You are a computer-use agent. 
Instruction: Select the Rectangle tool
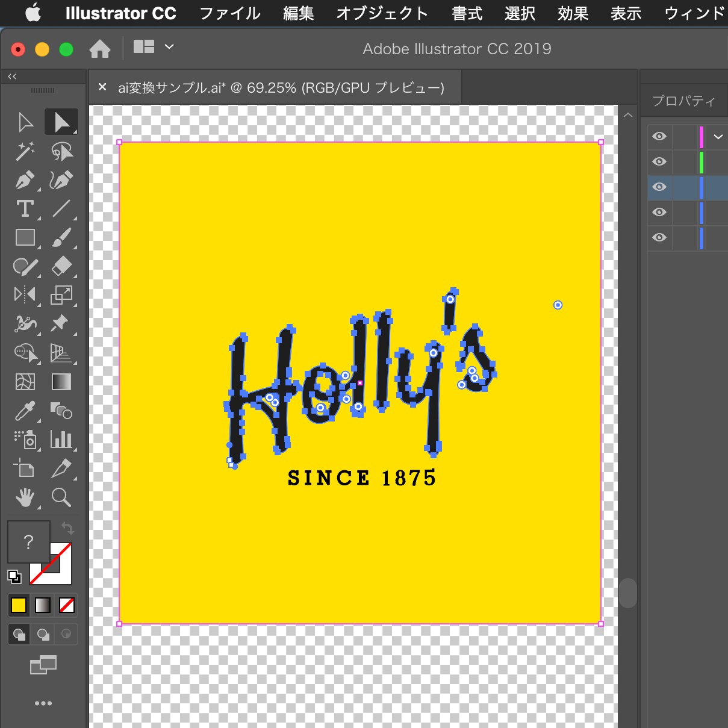click(x=25, y=238)
